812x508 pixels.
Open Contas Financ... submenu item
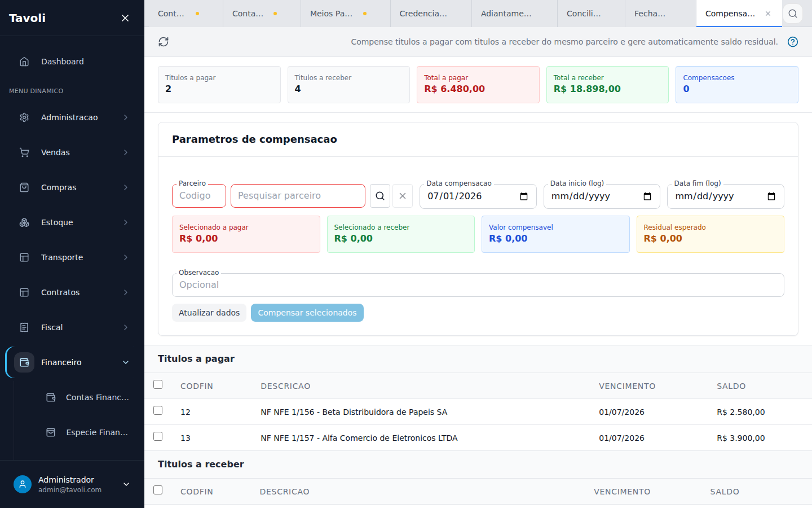(88, 397)
